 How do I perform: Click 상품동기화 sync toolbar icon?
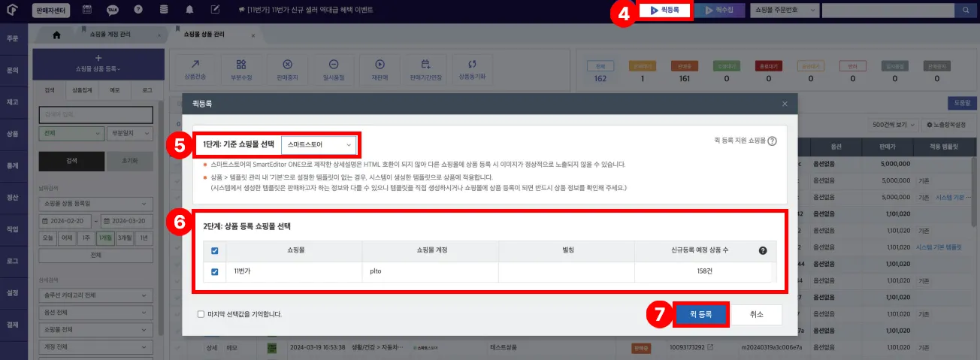472,69
